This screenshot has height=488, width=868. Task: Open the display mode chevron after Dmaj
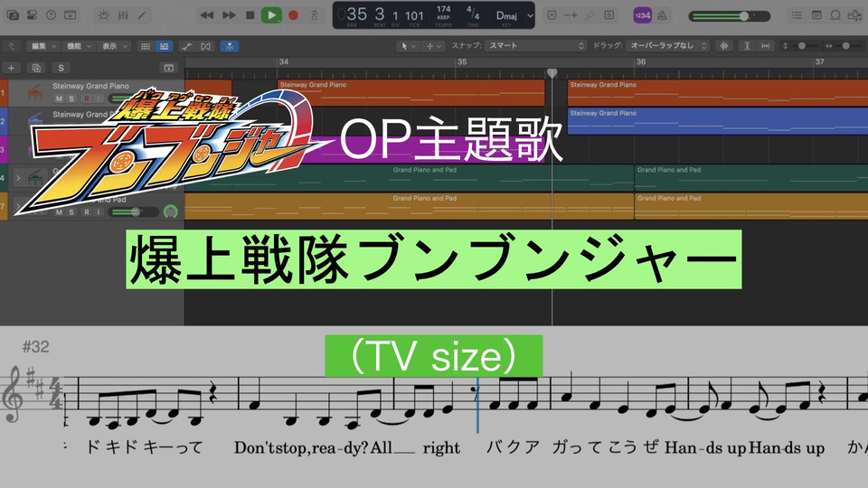click(x=530, y=15)
